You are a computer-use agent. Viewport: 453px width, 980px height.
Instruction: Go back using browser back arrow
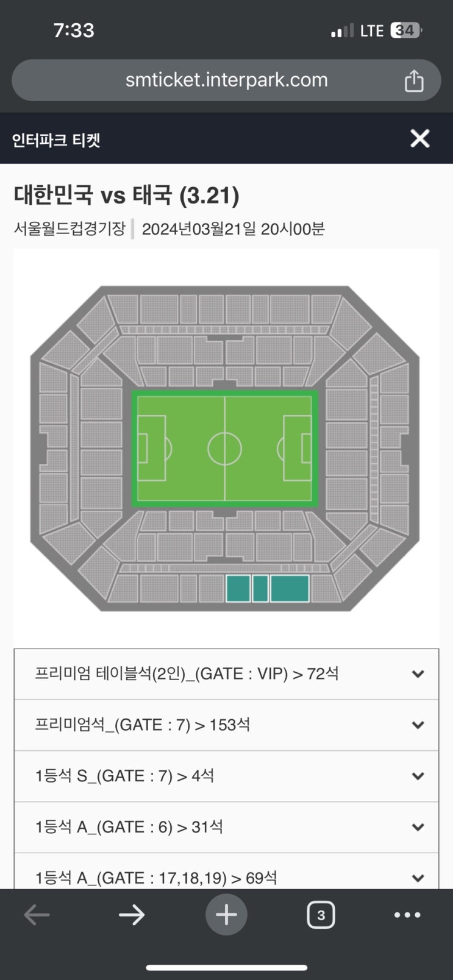click(37, 914)
